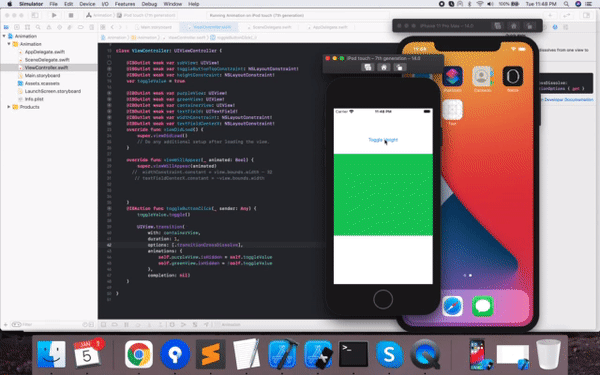Screen dimensions: 600x375
Task: Select Main.storyboard in project navigator
Action: [x=42, y=75]
